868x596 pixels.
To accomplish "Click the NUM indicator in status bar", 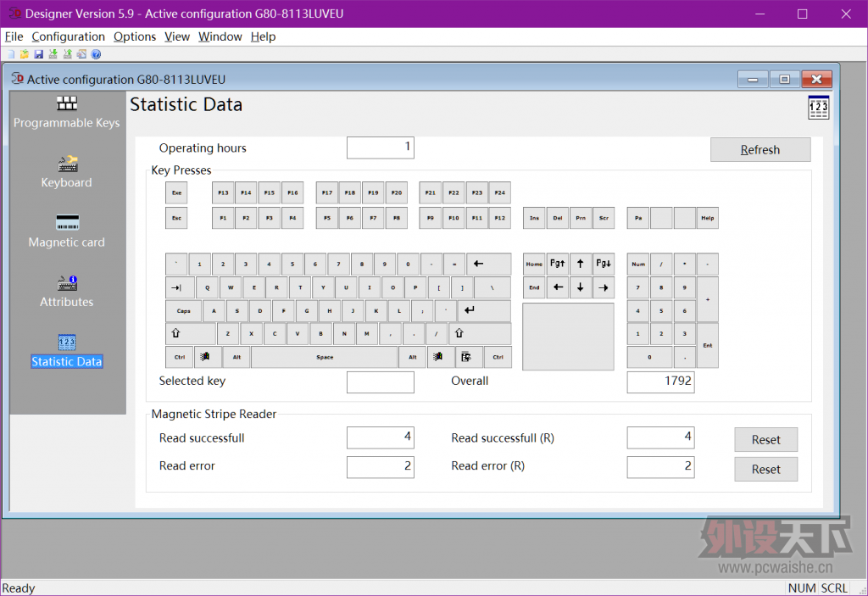I will (802, 588).
